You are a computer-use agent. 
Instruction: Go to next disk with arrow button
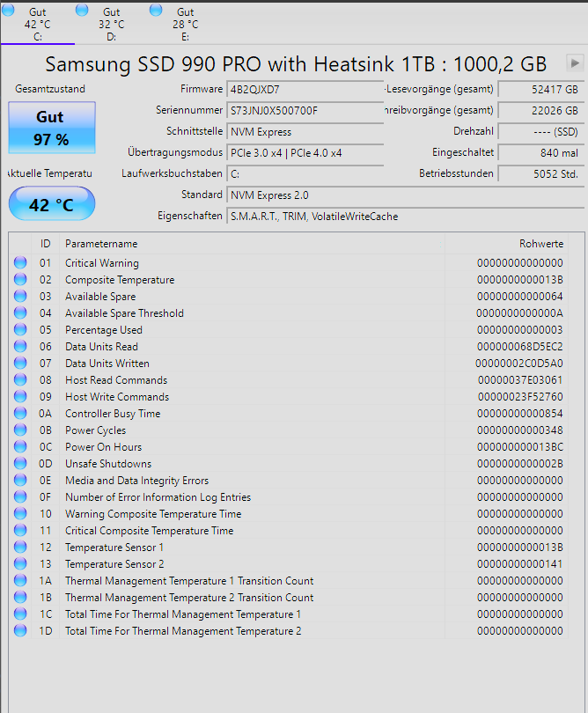(575, 63)
